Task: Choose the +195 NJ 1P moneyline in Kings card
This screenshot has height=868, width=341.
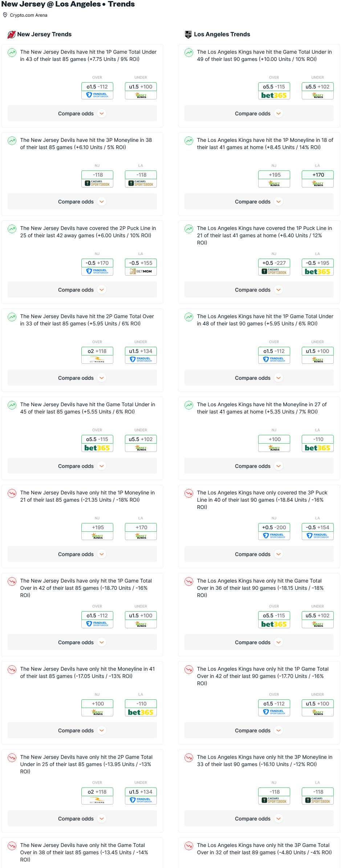Action: (274, 175)
